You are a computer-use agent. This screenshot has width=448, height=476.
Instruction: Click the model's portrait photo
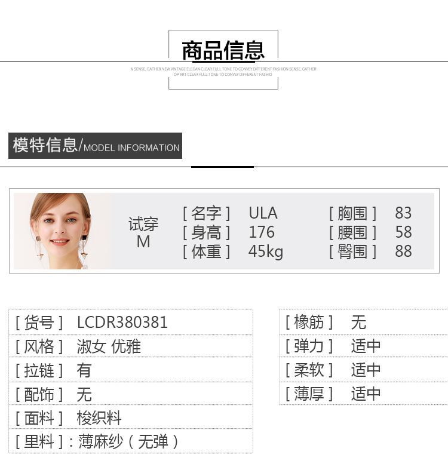tap(61, 231)
